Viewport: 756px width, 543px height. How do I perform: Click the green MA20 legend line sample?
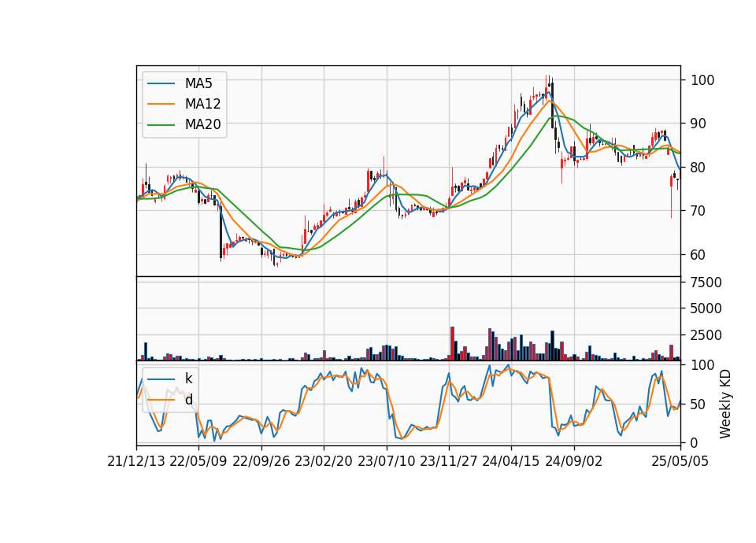pos(161,125)
